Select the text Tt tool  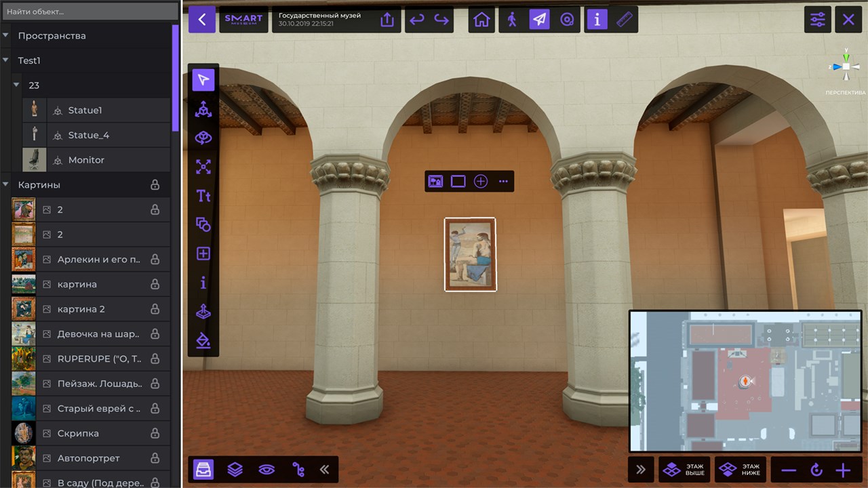click(203, 196)
